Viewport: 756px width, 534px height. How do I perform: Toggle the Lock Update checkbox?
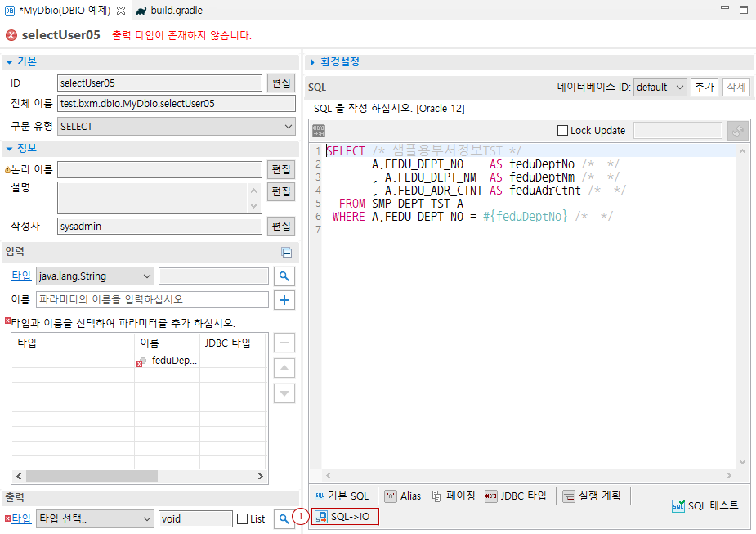562,130
